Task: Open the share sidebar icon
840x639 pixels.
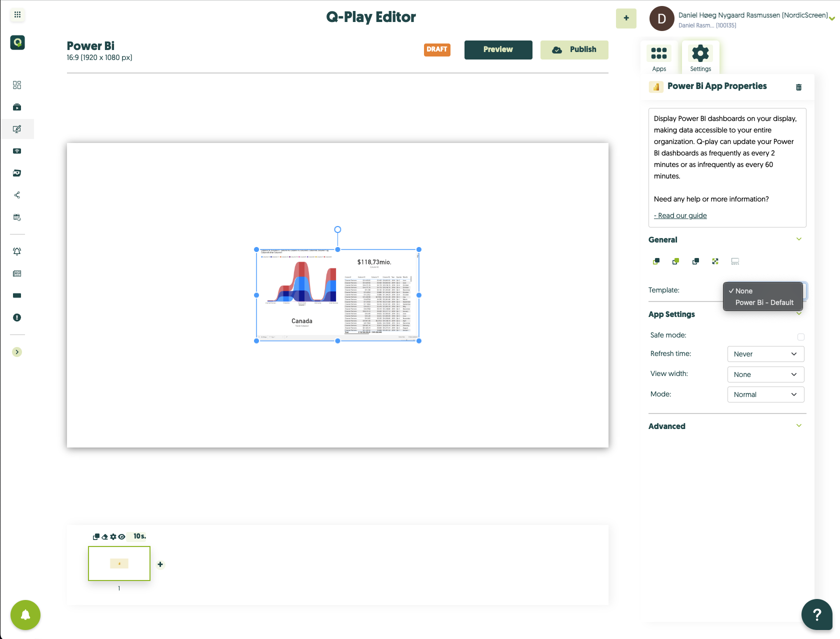Action: click(17, 195)
